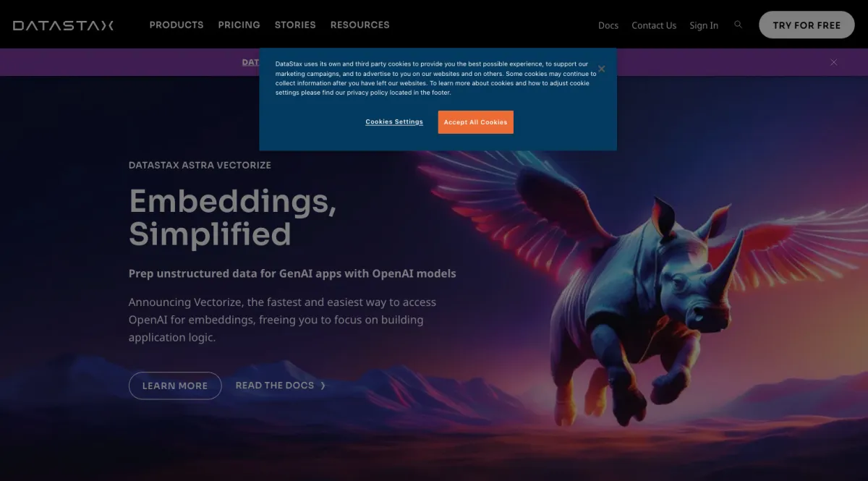Screen dimensions: 868x481
Task: Click the Embeddings, Simplified heading
Action: point(233,217)
